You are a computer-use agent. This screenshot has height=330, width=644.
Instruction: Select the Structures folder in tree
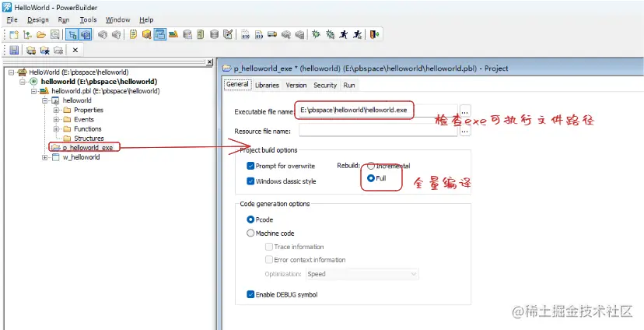click(x=89, y=138)
